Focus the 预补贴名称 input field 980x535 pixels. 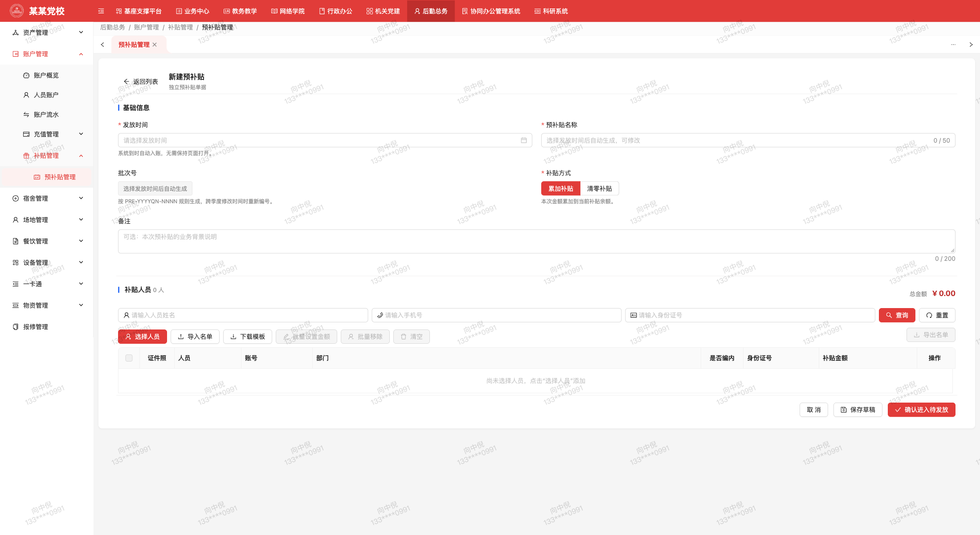[x=748, y=140]
